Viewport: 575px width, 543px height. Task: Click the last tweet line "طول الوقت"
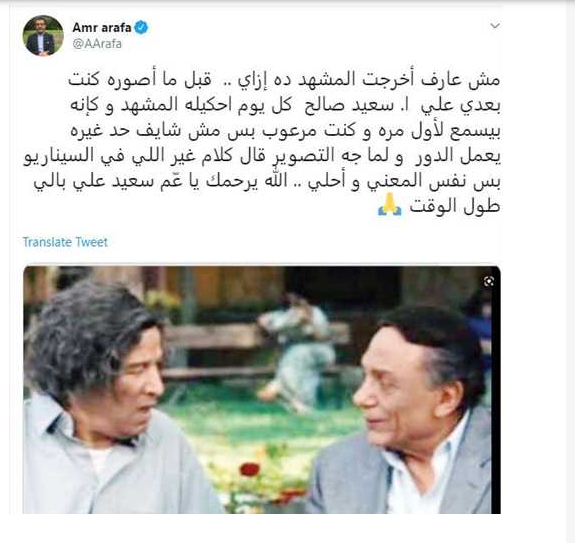(455, 206)
